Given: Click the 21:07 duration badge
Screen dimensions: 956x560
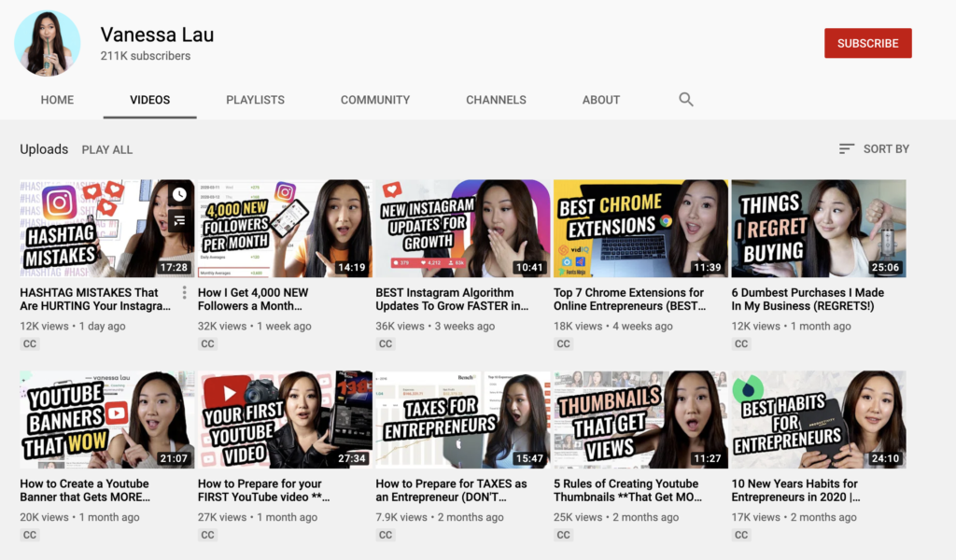Looking at the screenshot, I should [x=174, y=458].
